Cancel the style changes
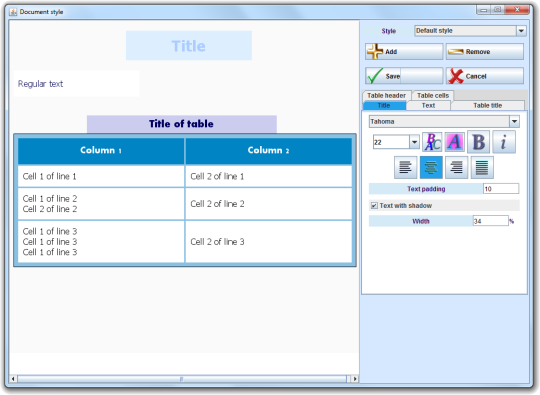Screen dimensions: 540x395 (x=485, y=76)
